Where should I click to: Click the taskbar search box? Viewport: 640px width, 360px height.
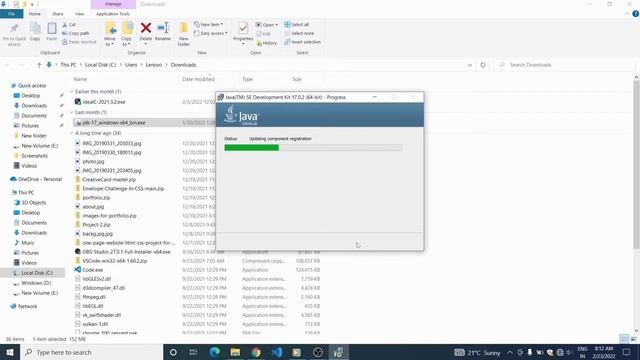91,352
